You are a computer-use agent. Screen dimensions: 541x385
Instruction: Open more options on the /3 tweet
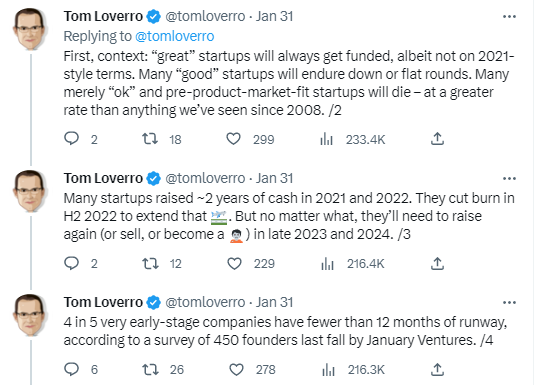point(509,178)
